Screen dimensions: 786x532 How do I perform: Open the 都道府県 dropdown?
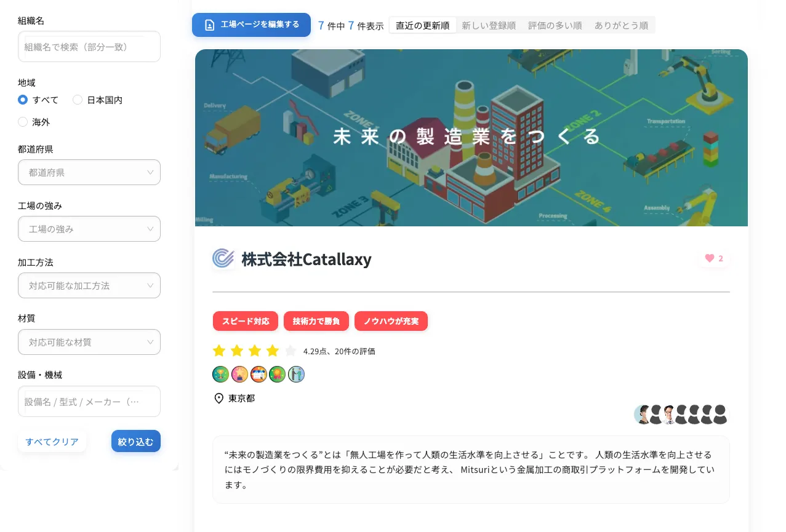[x=89, y=172]
